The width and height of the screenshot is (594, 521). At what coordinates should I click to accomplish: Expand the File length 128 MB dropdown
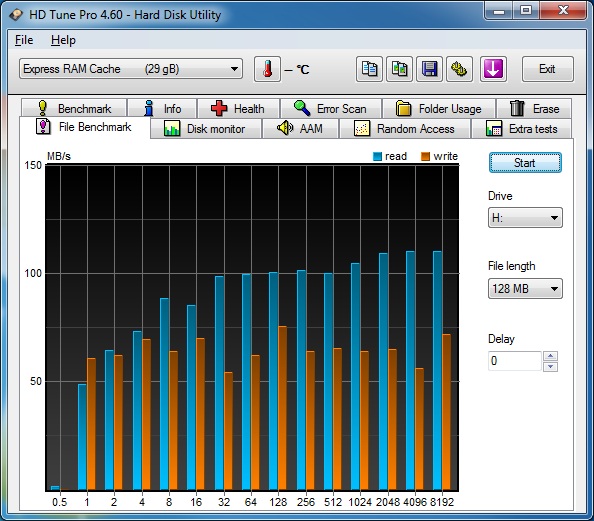[525, 289]
